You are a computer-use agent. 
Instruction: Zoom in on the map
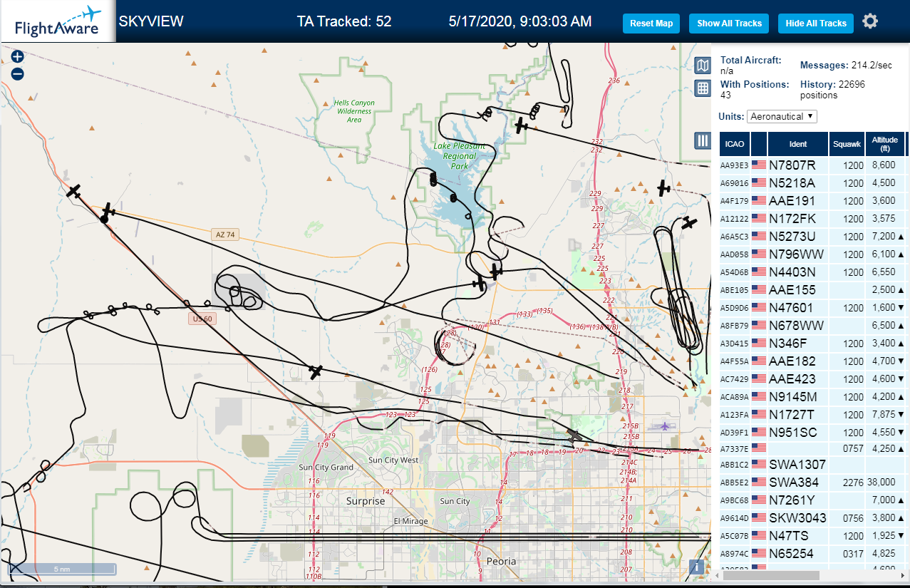(18, 57)
